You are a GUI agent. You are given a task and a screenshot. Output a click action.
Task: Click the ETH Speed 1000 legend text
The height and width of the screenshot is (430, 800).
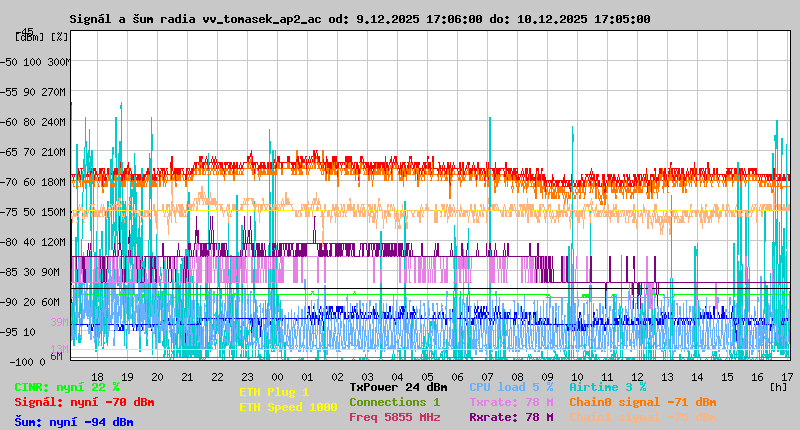point(288,407)
